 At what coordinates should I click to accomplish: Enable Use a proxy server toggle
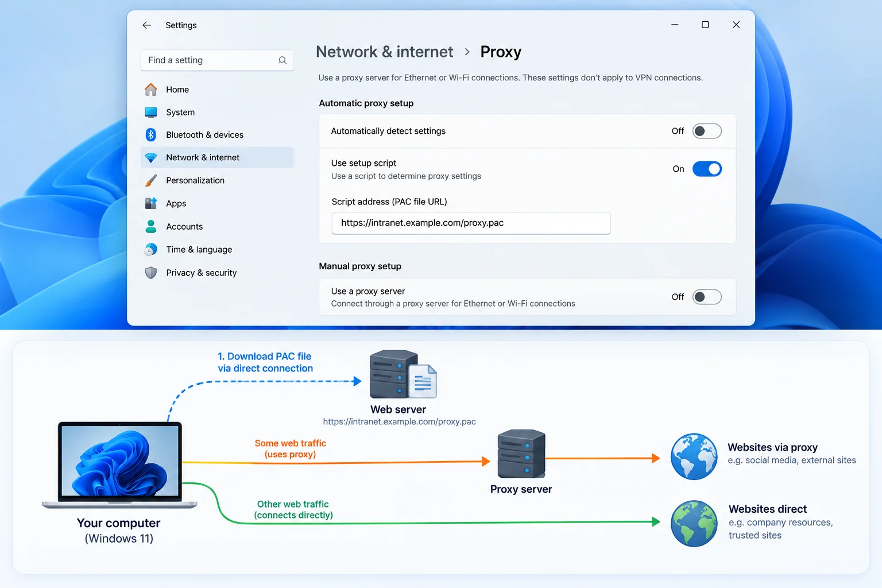pyautogui.click(x=707, y=297)
